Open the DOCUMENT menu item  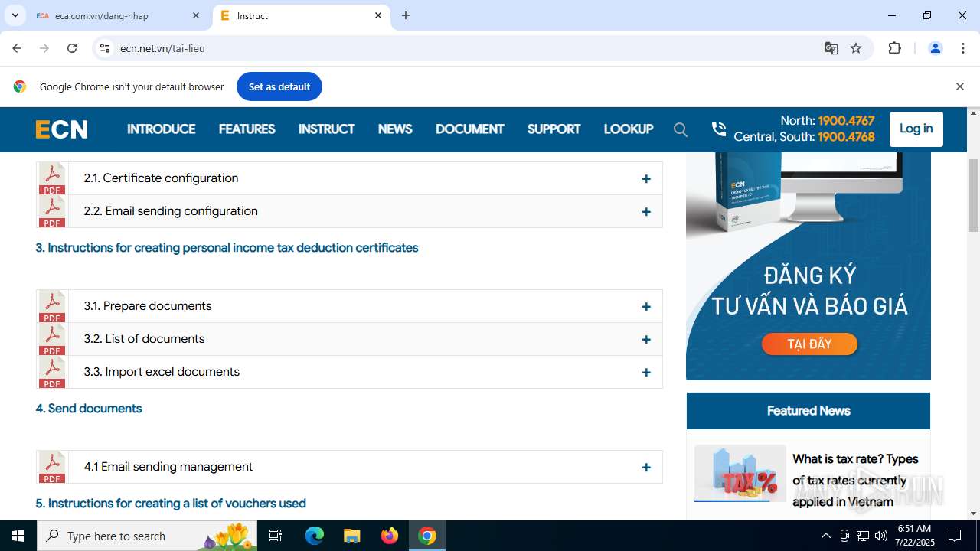[469, 129]
